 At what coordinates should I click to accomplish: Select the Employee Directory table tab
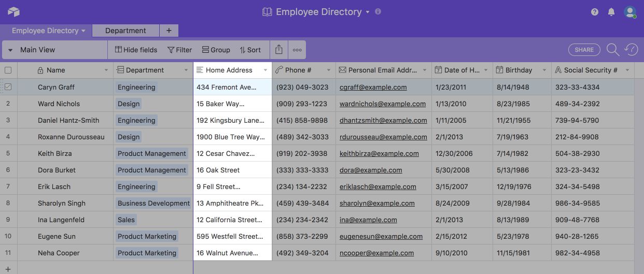45,31
